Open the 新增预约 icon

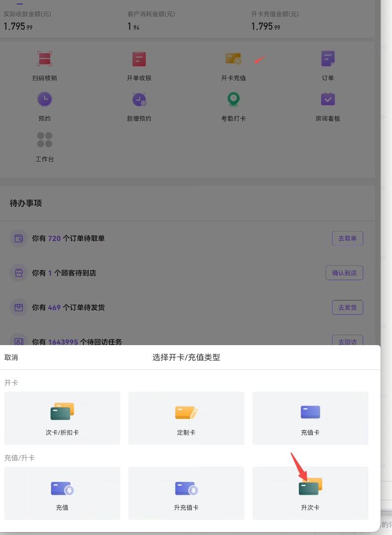point(139,99)
